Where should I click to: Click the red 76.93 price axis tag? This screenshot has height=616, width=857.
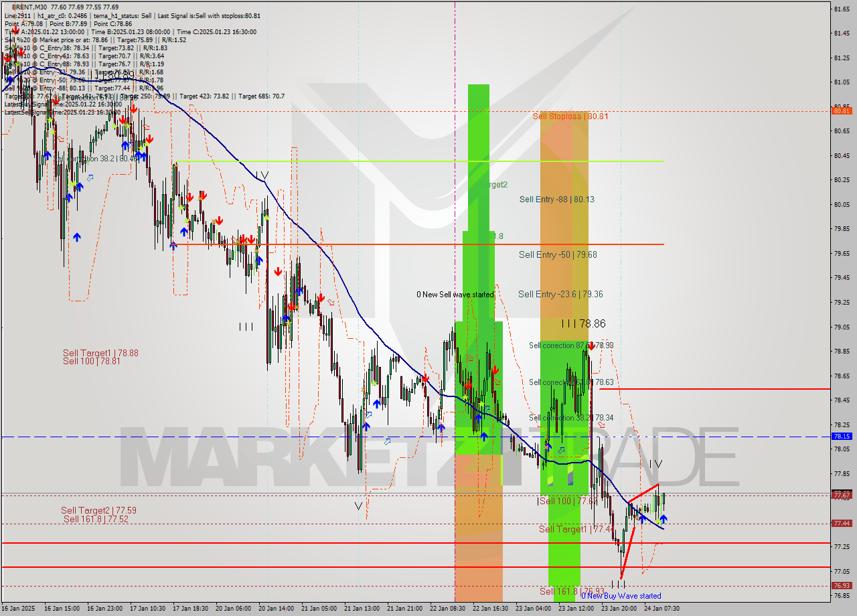[842, 585]
